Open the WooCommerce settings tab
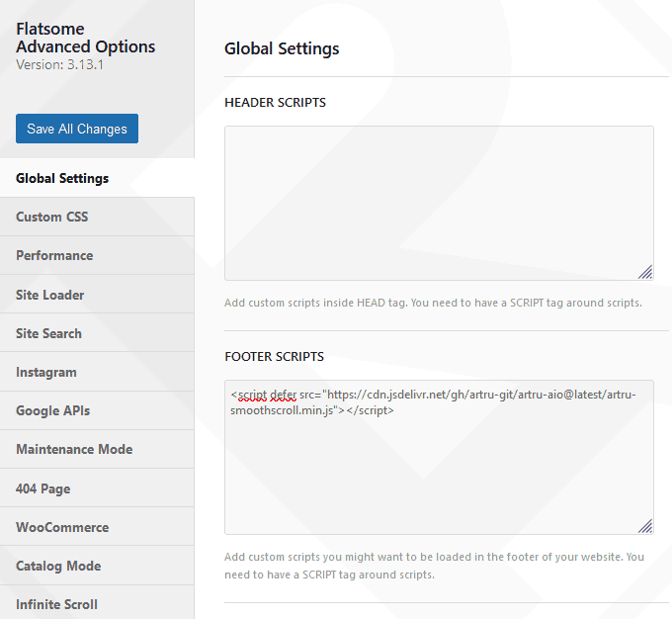 pos(97,527)
